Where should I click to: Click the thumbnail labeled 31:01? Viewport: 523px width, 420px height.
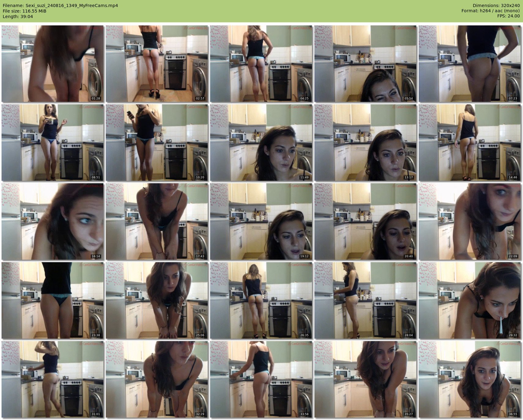[x=53, y=379]
